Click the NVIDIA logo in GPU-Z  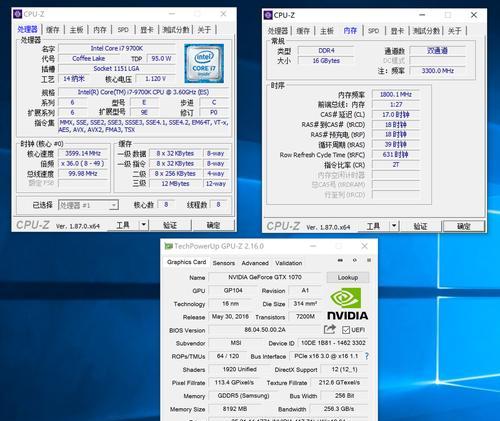point(347,304)
